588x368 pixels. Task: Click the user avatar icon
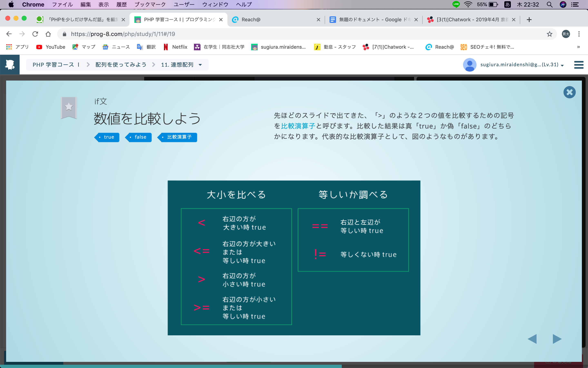tap(469, 65)
